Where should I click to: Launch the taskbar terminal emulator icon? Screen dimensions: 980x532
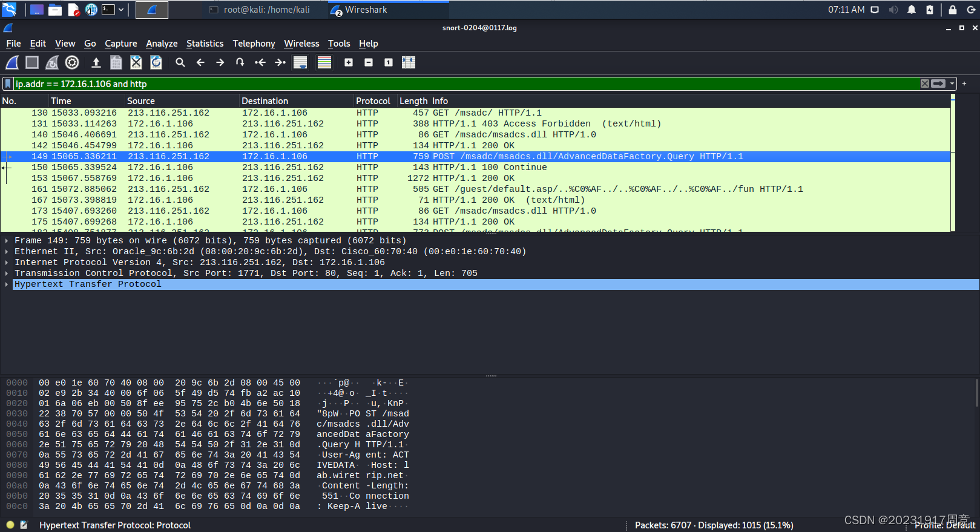109,10
